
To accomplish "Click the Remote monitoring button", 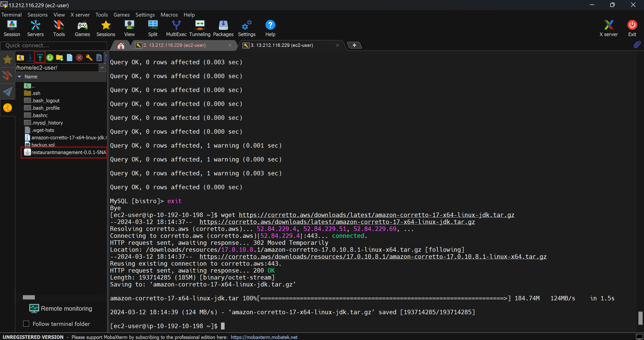I will tap(61, 308).
